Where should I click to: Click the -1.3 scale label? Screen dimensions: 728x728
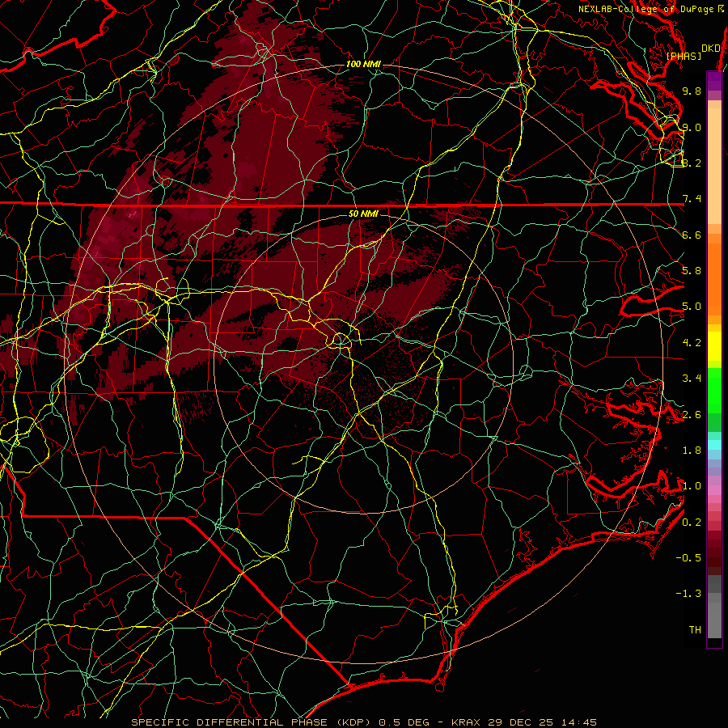(x=688, y=594)
